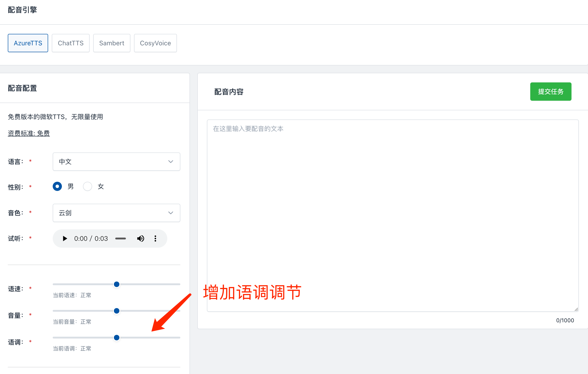
Task: Click the 配音内容 panel heading
Action: click(229, 92)
